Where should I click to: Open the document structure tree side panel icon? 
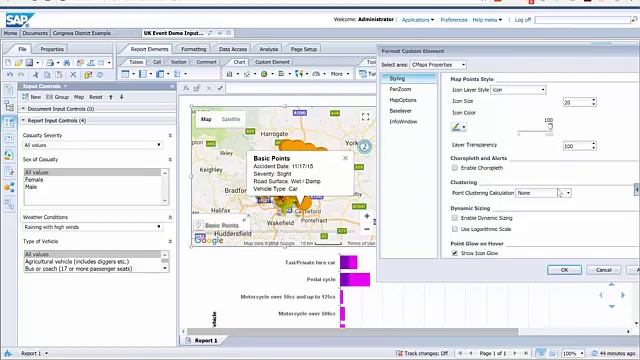click(x=9, y=106)
